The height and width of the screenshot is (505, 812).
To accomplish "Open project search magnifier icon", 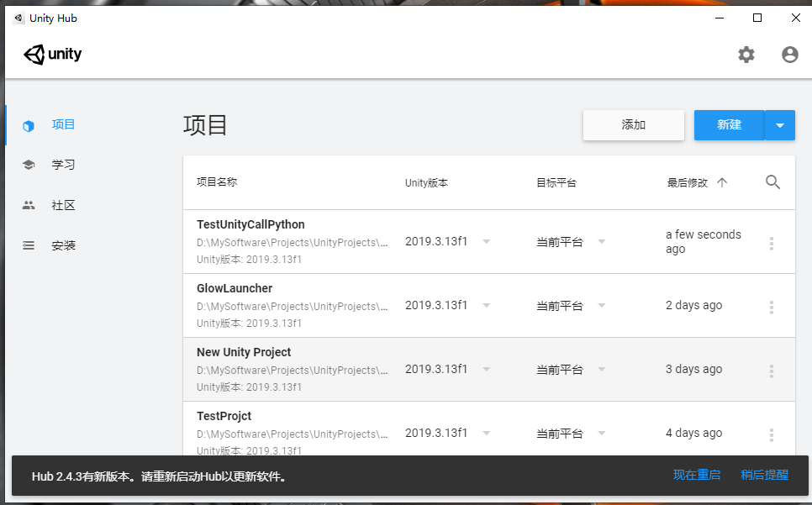I will 772,182.
